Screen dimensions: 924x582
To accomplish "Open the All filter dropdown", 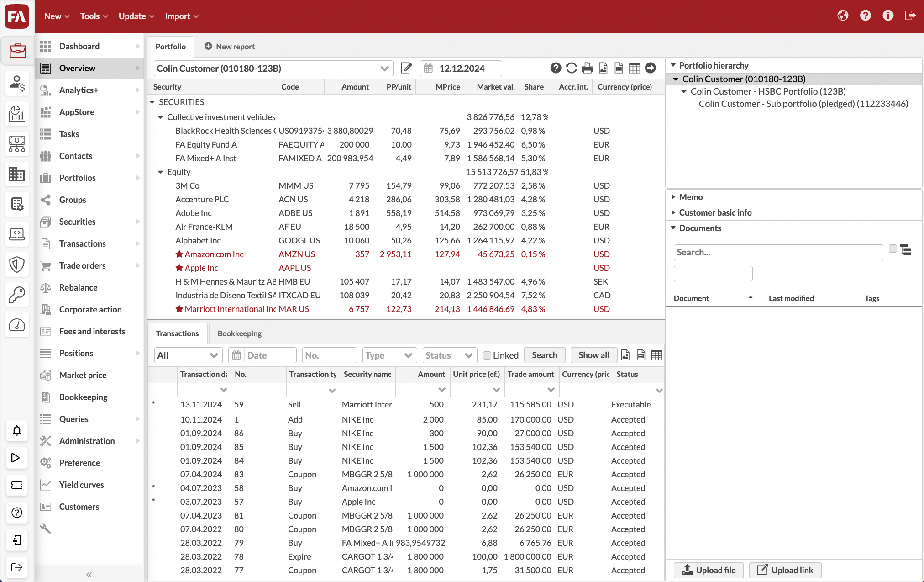I will 188,355.
